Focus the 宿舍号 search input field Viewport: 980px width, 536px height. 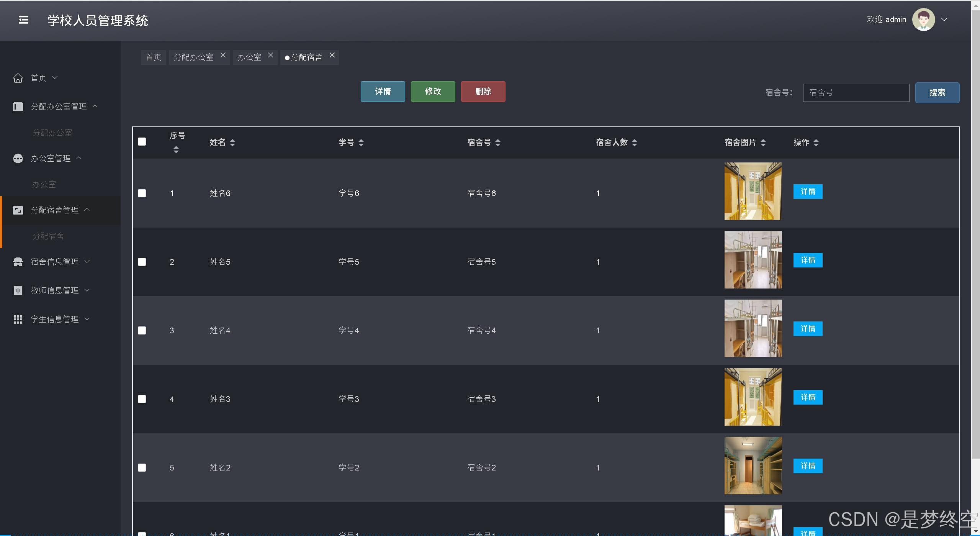click(856, 93)
